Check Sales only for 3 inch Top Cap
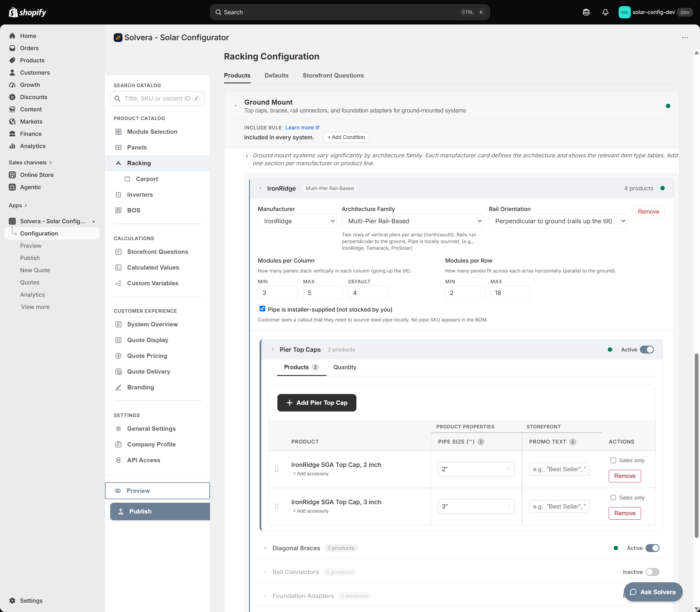 [613, 497]
